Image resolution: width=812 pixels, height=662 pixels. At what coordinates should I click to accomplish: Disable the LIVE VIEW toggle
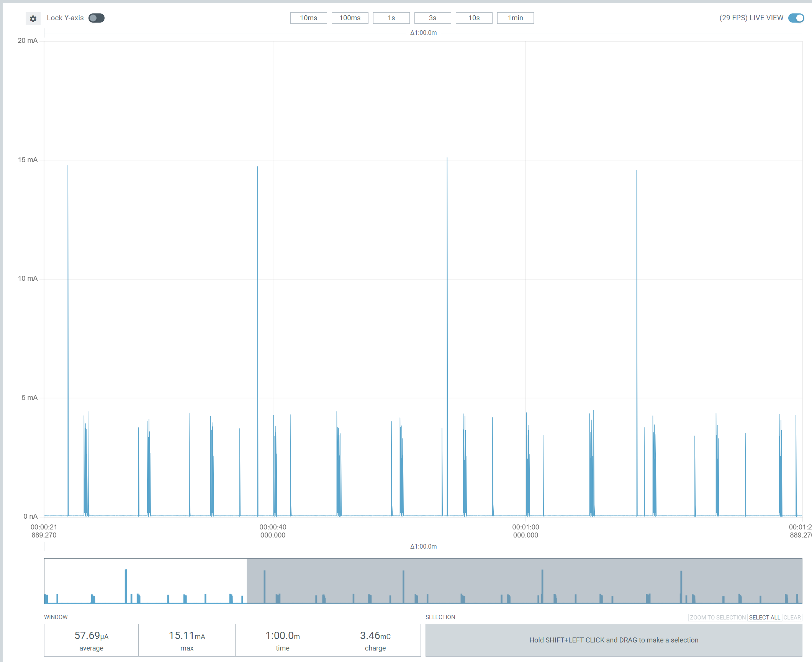click(796, 18)
